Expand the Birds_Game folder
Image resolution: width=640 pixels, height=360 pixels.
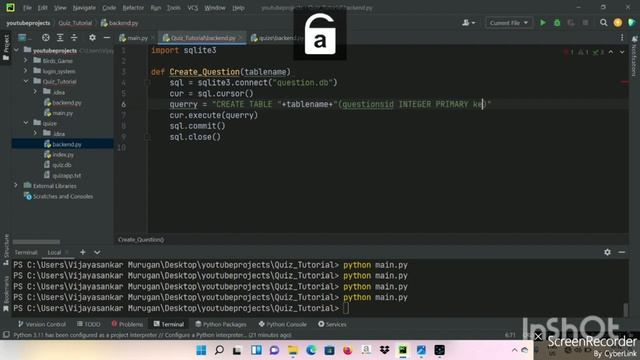(x=26, y=60)
